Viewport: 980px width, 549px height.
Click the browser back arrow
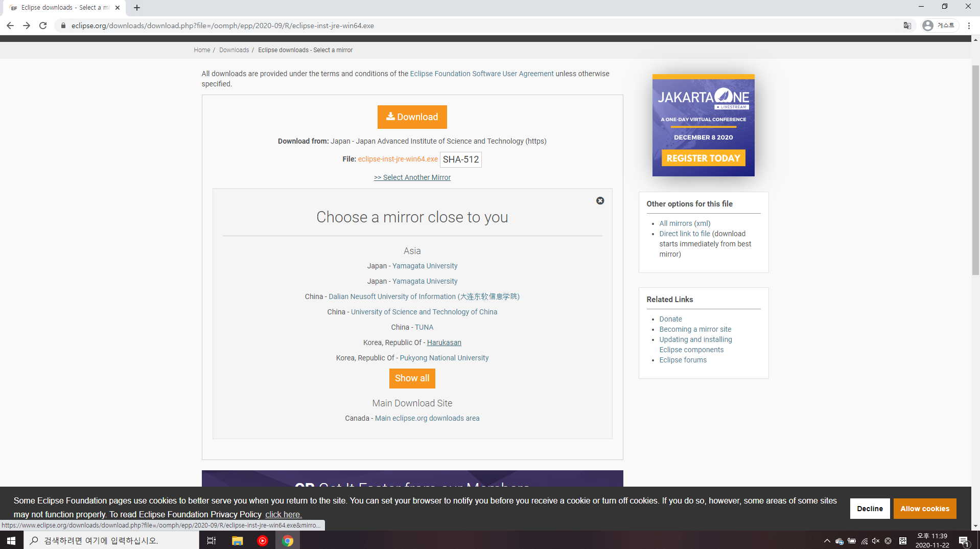pos(10,26)
